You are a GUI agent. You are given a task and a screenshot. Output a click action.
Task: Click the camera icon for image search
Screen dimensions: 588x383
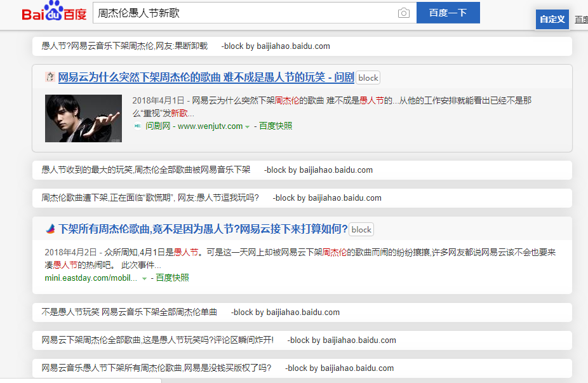tap(404, 12)
